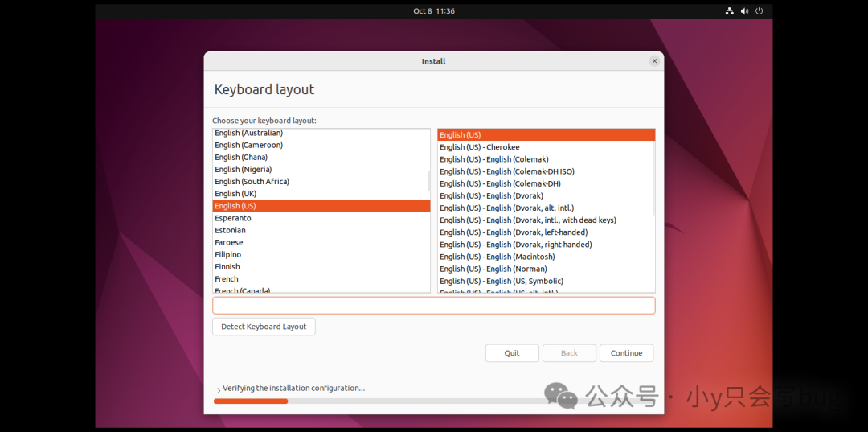Select English (US) - English (Dvorak) variant
The width and height of the screenshot is (868, 432).
click(x=491, y=195)
